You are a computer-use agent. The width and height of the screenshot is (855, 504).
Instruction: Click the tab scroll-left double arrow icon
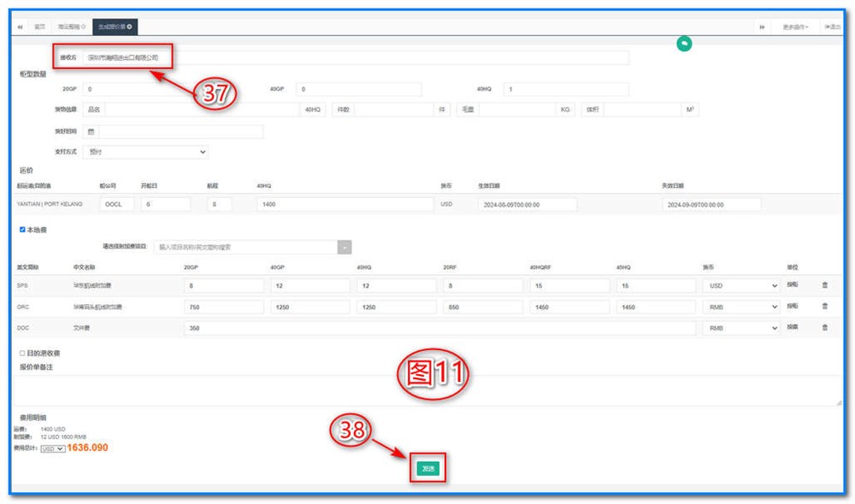21,27
